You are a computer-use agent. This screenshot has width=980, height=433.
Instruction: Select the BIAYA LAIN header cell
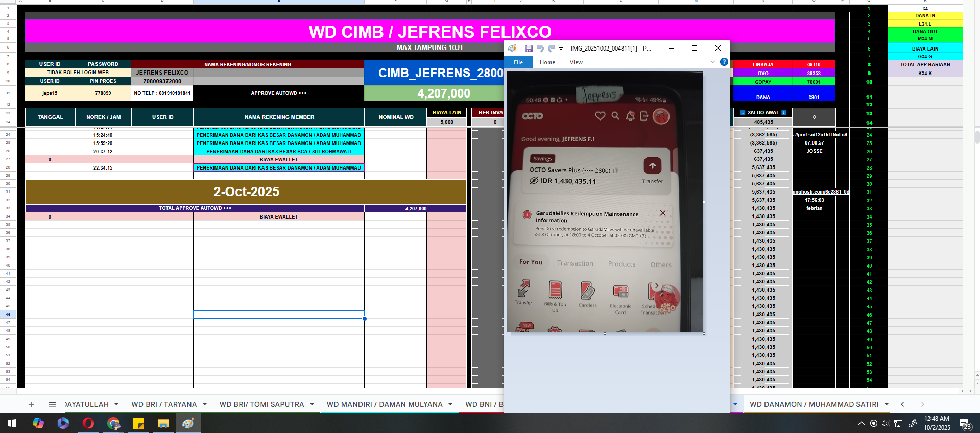coord(447,113)
